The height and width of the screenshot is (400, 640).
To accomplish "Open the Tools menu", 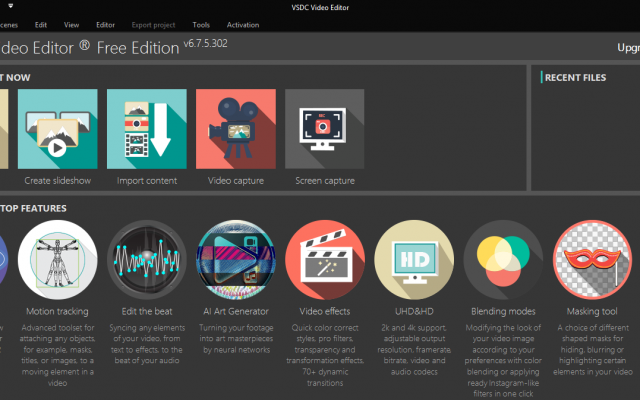I will pos(201,25).
